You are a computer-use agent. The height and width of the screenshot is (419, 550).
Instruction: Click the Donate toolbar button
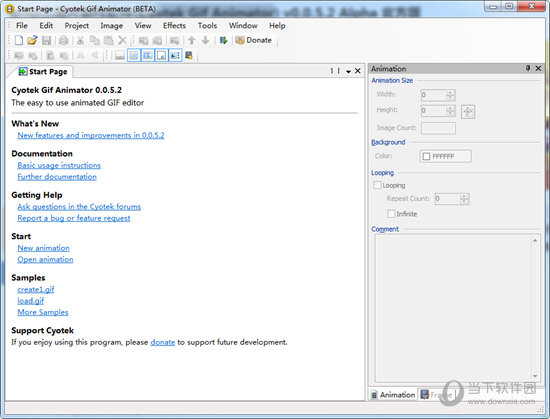click(254, 40)
